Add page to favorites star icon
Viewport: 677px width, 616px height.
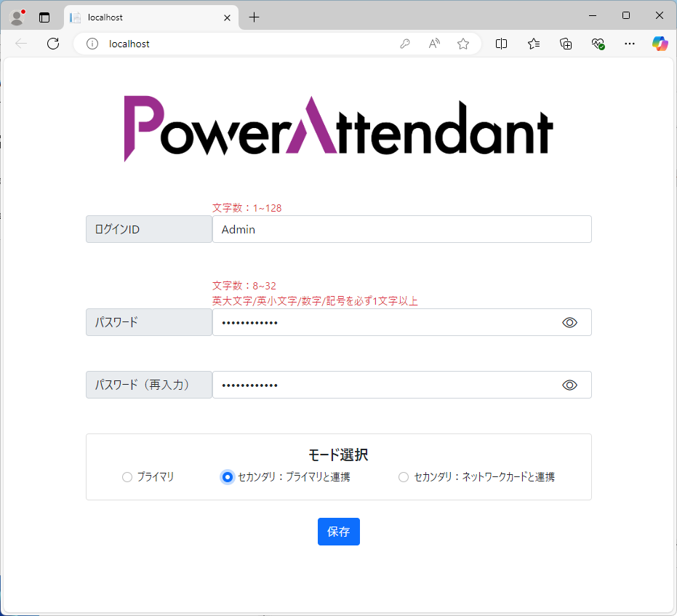[463, 44]
